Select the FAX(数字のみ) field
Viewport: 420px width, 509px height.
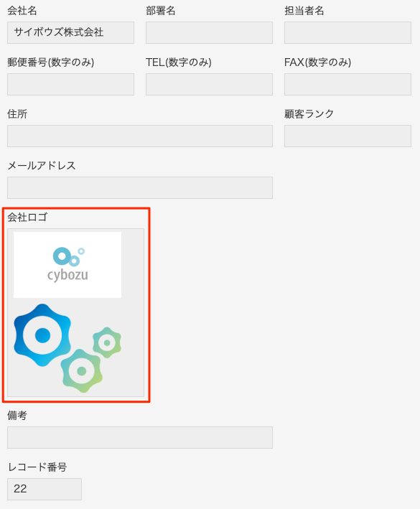347,85
